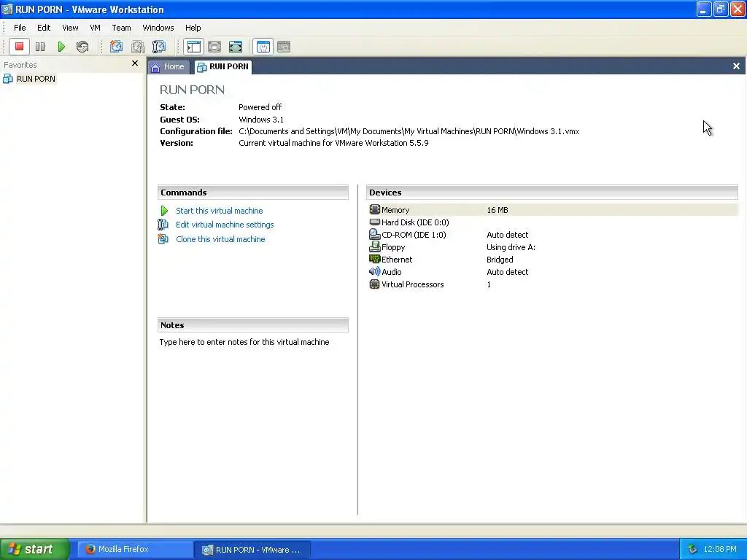Click the Using drive A: value

pos(511,247)
